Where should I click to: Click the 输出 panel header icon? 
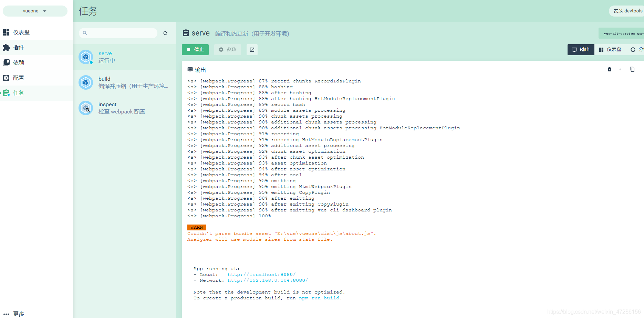click(x=190, y=70)
